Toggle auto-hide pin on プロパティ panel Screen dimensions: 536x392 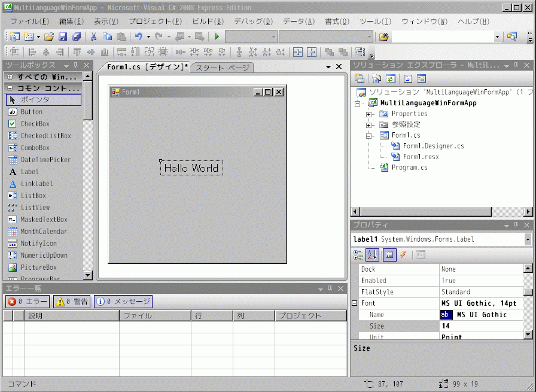516,225
